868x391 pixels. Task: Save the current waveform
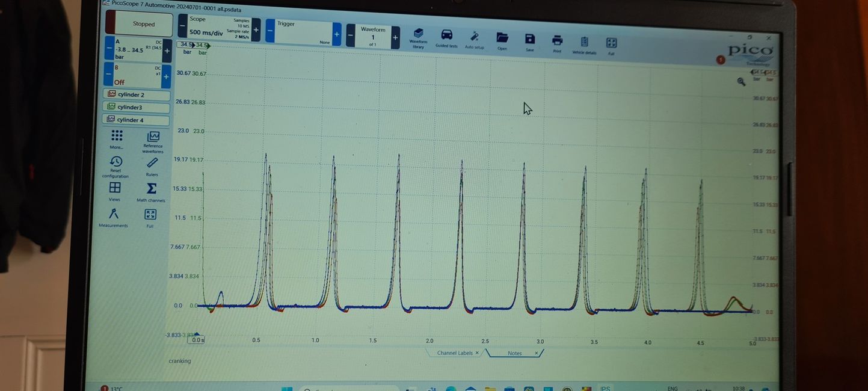point(530,42)
